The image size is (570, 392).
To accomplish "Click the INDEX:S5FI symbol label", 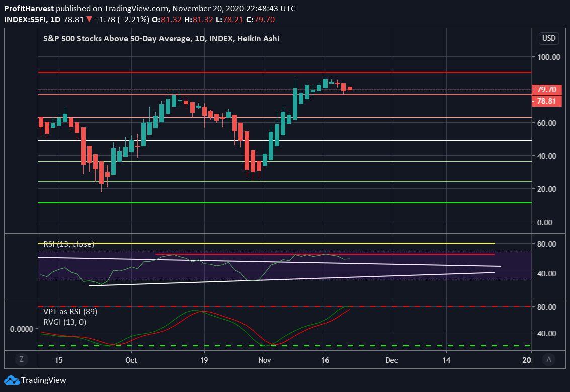I will [x=26, y=20].
